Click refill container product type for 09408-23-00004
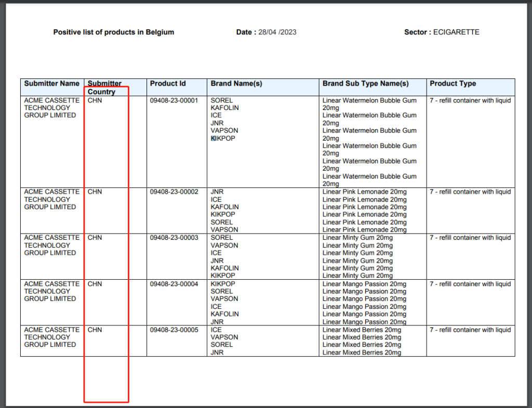Viewport: 532px width, 408px height. [x=470, y=284]
